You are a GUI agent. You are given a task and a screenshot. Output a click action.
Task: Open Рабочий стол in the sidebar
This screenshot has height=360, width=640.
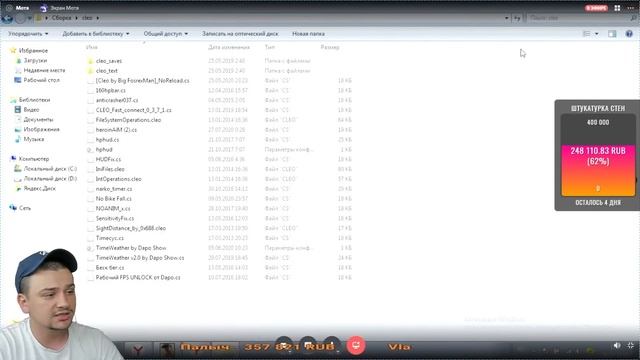42,80
